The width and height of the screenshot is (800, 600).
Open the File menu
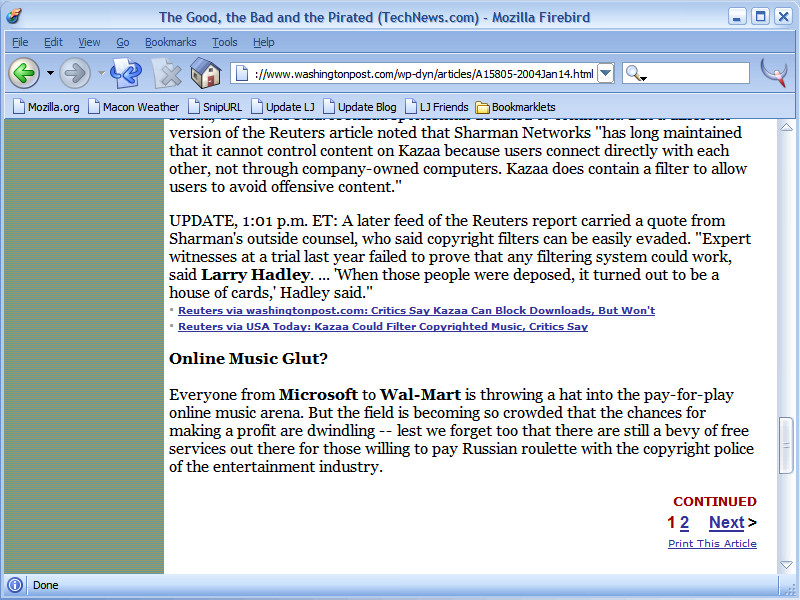(x=20, y=42)
